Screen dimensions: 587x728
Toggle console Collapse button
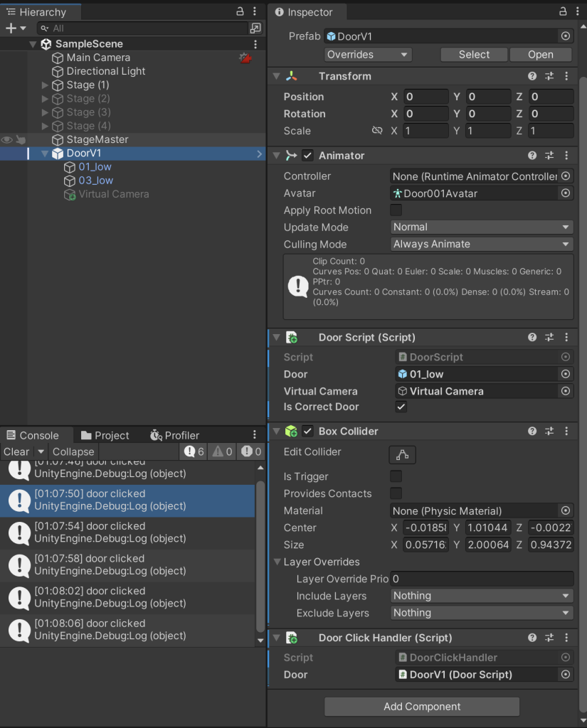(x=73, y=451)
